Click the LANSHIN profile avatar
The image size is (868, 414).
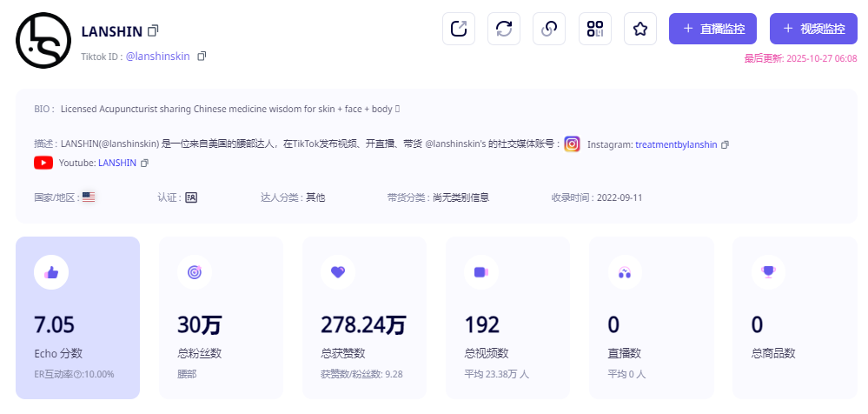coord(43,41)
